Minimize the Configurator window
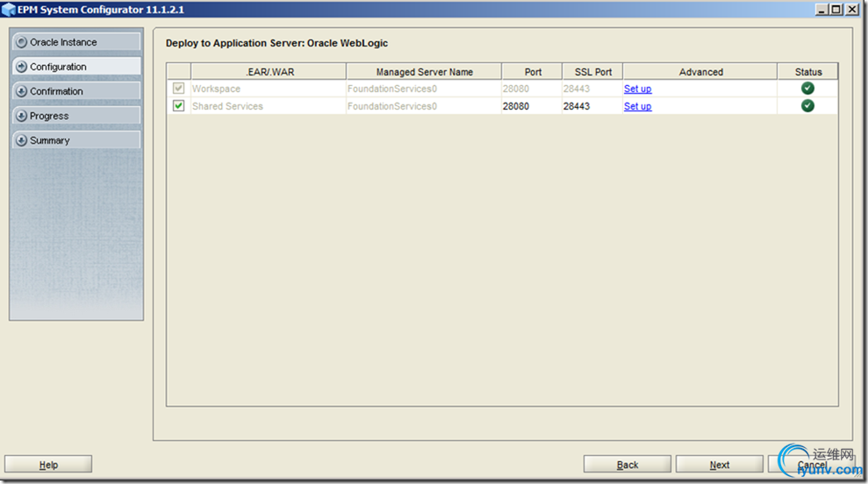 821,10
